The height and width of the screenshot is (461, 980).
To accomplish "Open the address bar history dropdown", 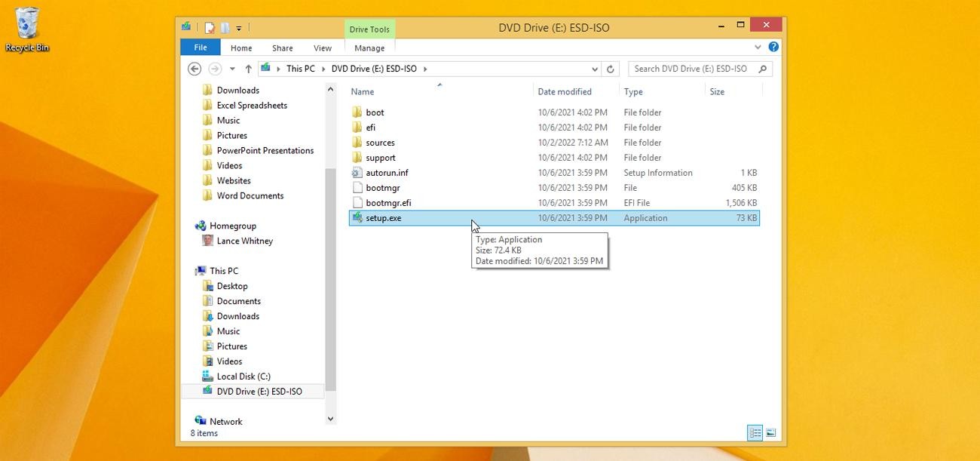I will 594,69.
